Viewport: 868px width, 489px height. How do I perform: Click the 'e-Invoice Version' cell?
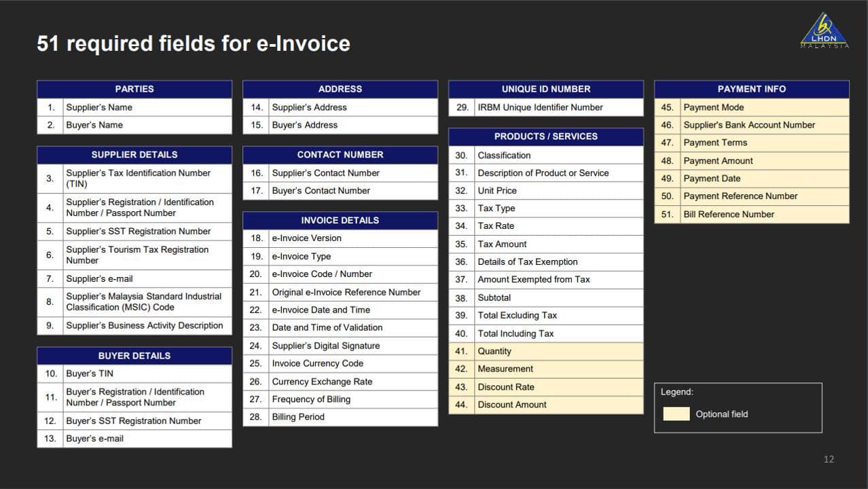[x=353, y=238]
